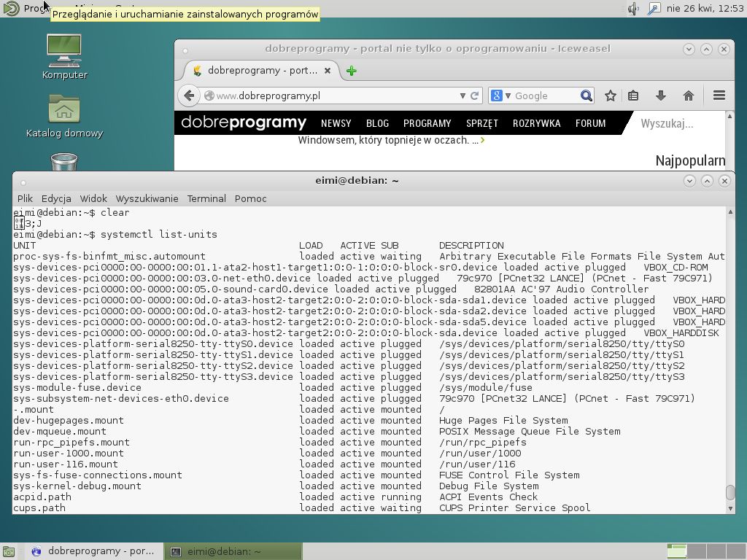Image resolution: width=747 pixels, height=560 pixels.
Task: Open a new tab with the plus icon
Action: (352, 71)
